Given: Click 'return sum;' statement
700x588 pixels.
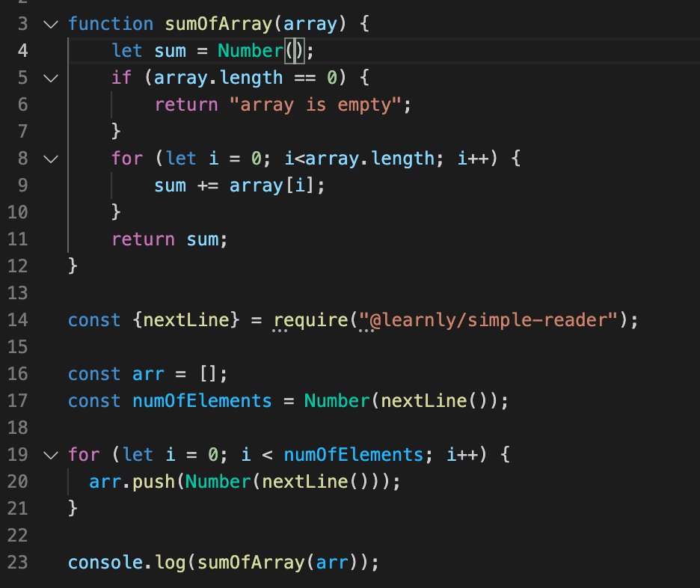Looking at the screenshot, I should 170,239.
